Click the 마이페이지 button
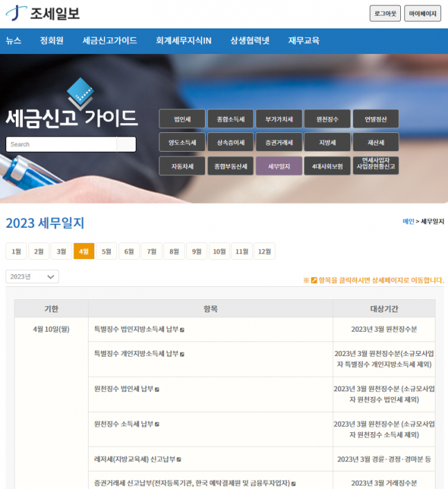The width and height of the screenshot is (448, 489). (422, 13)
